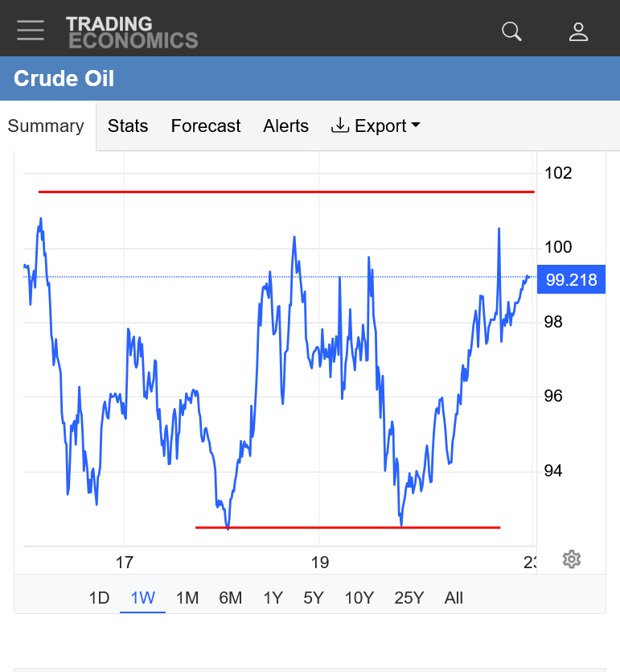Viewport: 620px width, 672px height.
Task: Click the Trading Economics logo
Action: click(132, 31)
